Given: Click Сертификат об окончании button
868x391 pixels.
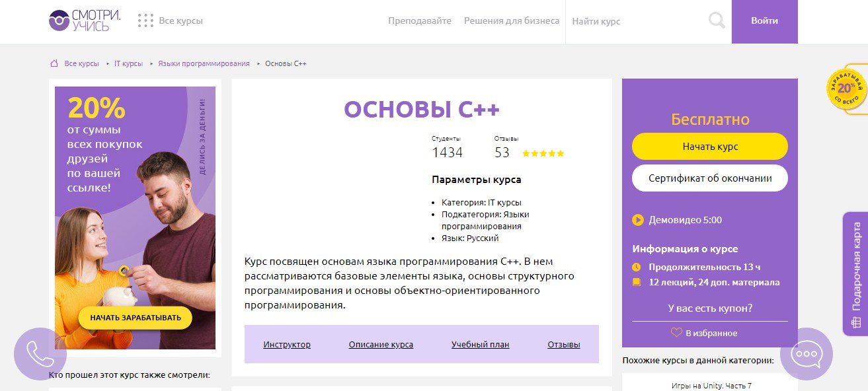Looking at the screenshot, I should click(710, 178).
